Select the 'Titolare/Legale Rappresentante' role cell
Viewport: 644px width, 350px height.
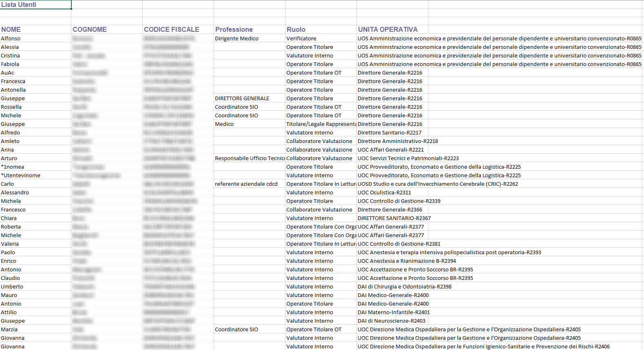(x=321, y=124)
